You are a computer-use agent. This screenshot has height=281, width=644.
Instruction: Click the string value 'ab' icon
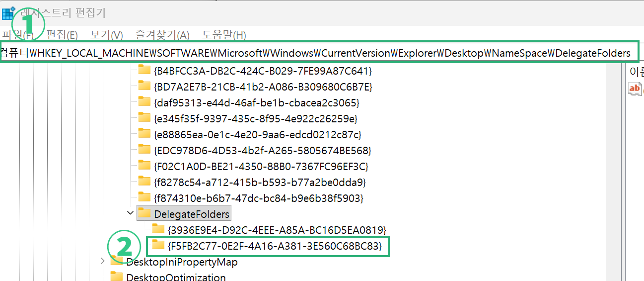635,89
